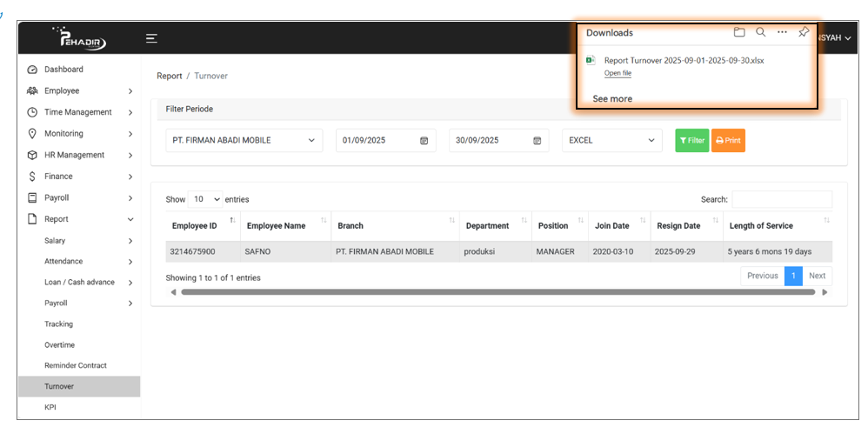Screen dimensions: 868x434
Task: Click the horizontal table scrollbar
Action: (498, 291)
